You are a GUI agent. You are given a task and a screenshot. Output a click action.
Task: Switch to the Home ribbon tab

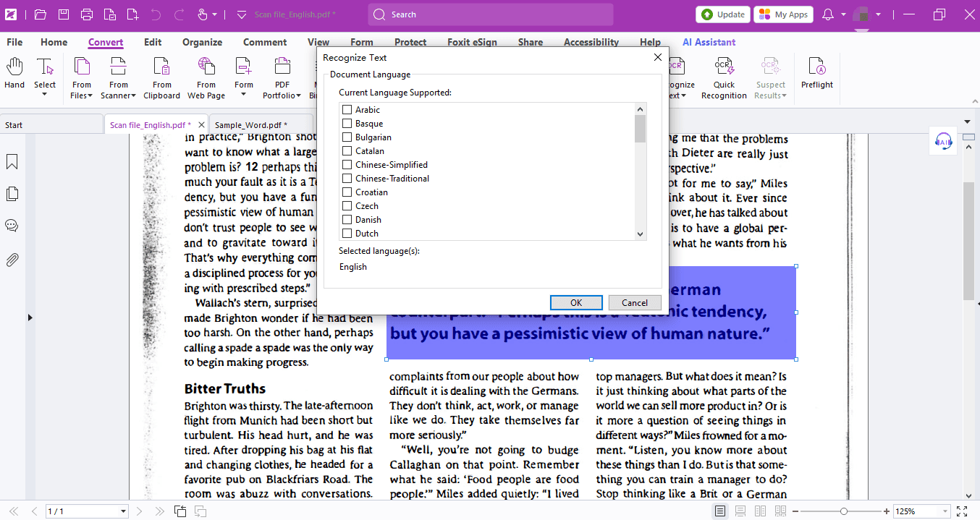[54, 42]
